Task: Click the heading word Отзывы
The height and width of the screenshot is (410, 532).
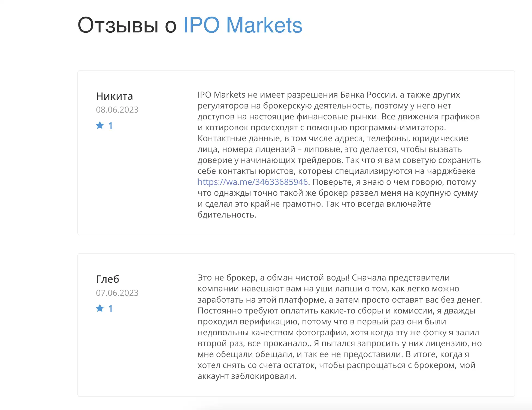Action: (118, 25)
